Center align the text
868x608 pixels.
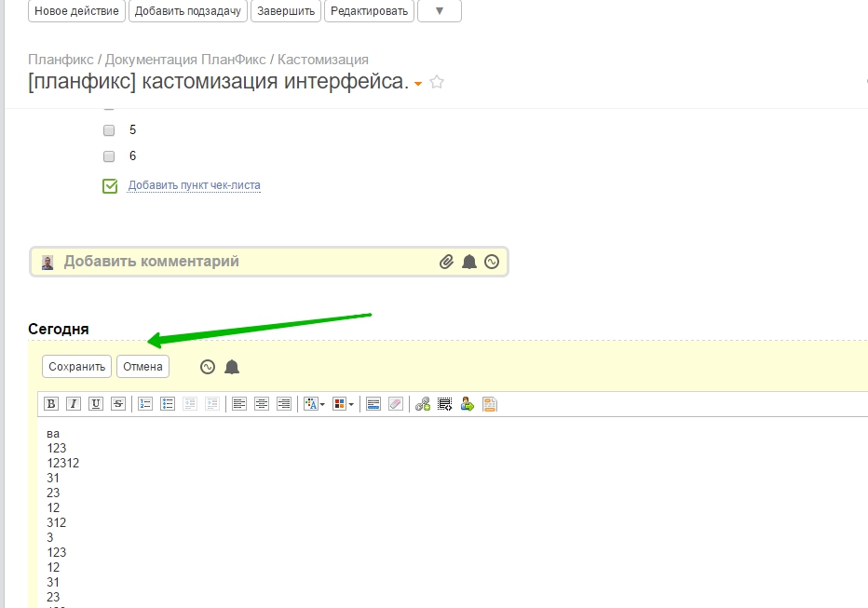[262, 404]
